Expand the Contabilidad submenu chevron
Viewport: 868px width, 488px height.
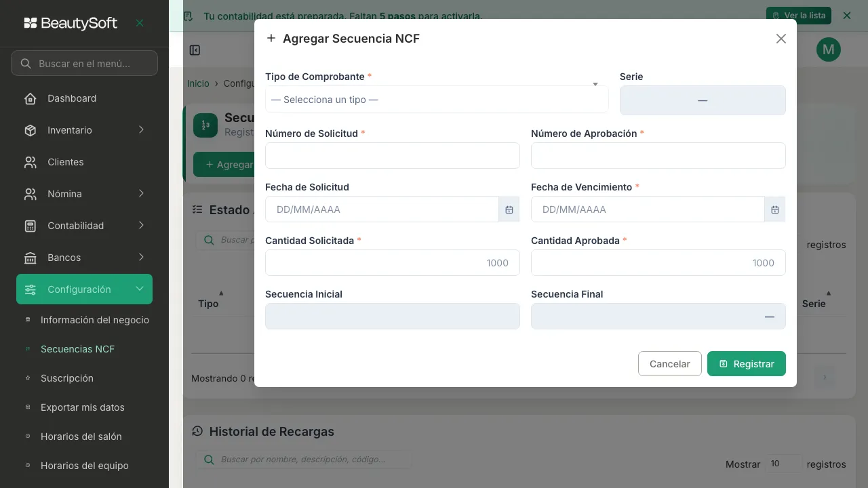[141, 226]
